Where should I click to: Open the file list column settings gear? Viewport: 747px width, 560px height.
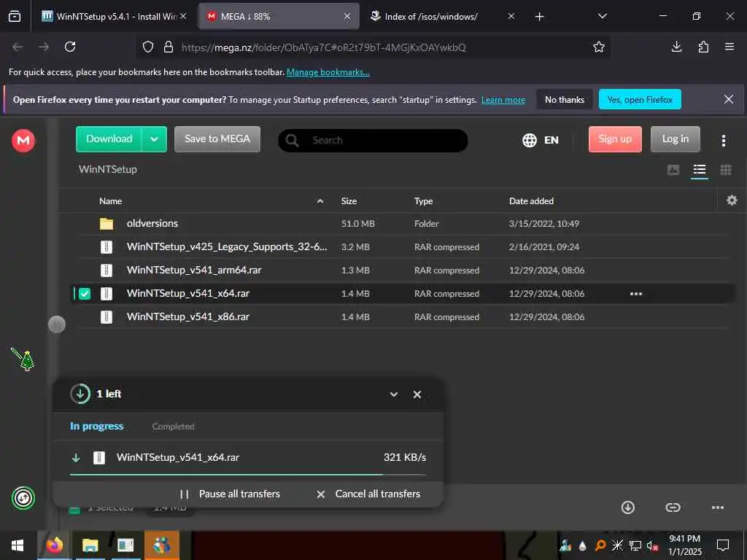732,201
